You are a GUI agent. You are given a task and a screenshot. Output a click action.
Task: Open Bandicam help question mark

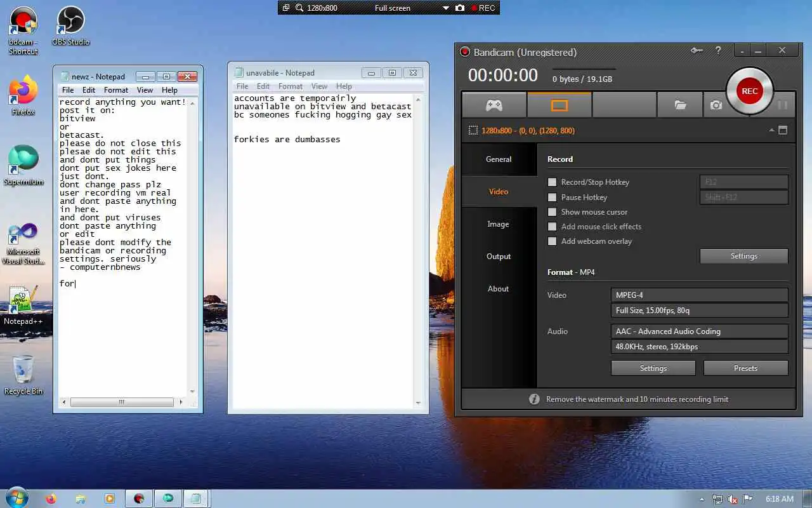click(718, 51)
